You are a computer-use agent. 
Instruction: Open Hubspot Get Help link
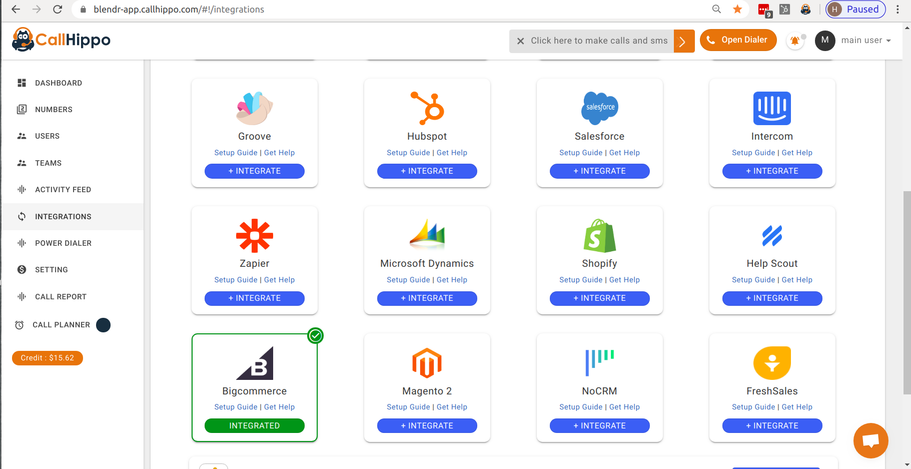[x=452, y=153]
